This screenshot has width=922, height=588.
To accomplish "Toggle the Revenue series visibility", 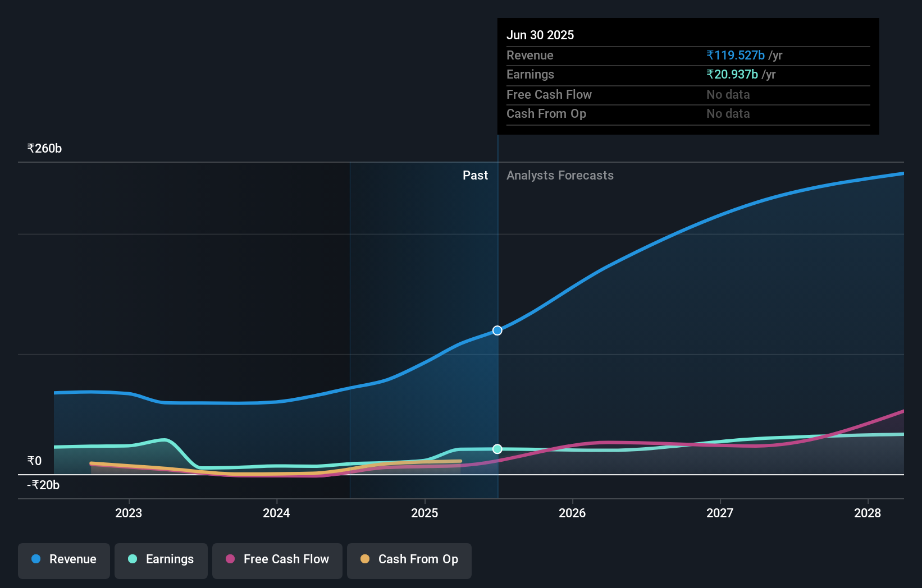I will click(63, 561).
